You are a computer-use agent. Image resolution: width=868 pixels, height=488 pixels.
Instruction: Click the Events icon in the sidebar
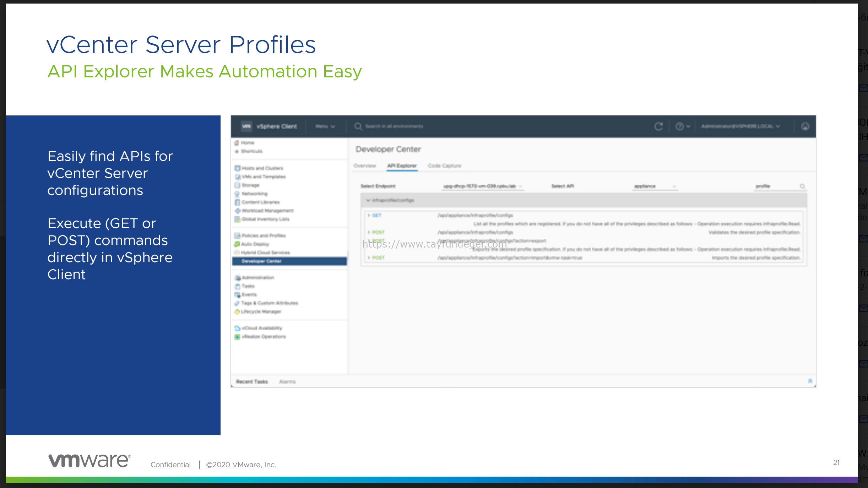237,295
